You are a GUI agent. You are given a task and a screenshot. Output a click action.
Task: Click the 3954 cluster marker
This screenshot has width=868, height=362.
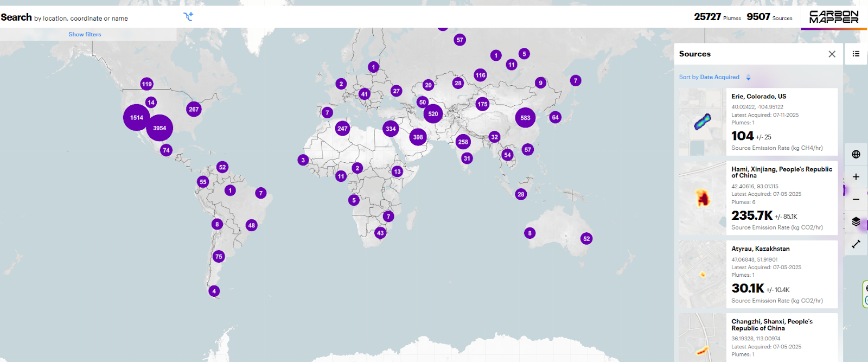159,128
